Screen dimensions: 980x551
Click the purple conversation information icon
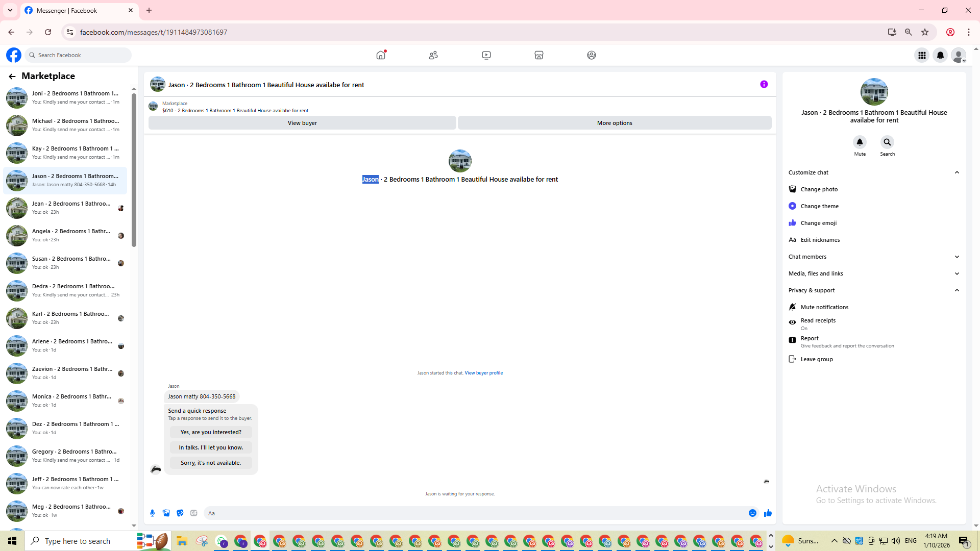click(764, 85)
